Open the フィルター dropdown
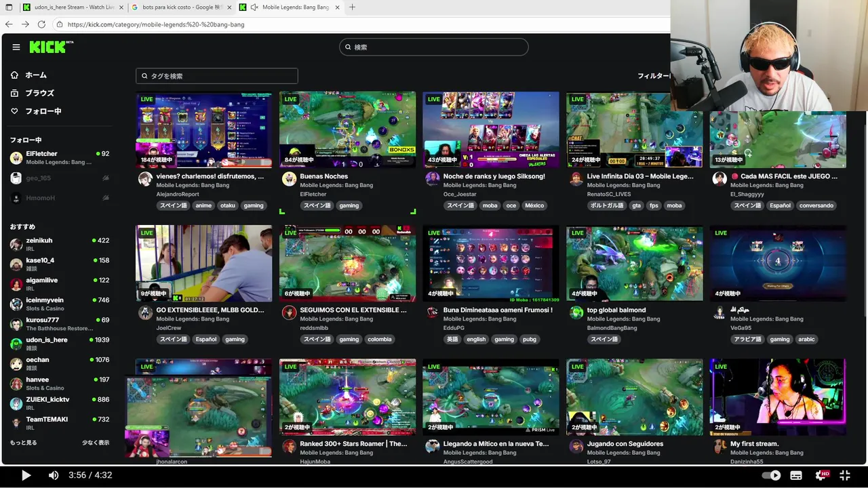Viewport: 868px width, 488px height. pos(653,76)
